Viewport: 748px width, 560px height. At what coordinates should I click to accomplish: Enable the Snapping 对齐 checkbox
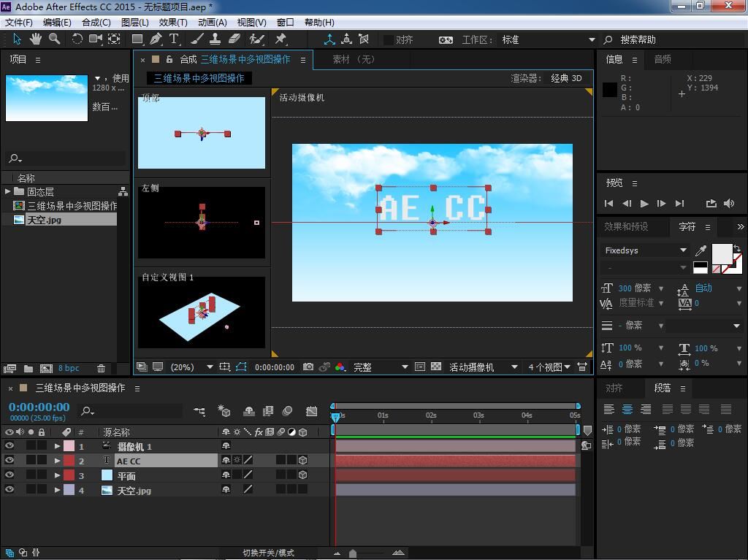[389, 40]
